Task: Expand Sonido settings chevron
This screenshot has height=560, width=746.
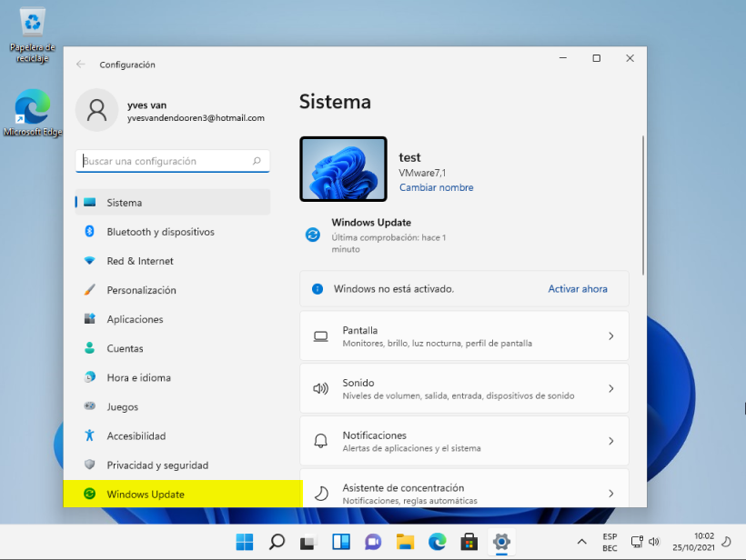Action: click(611, 388)
